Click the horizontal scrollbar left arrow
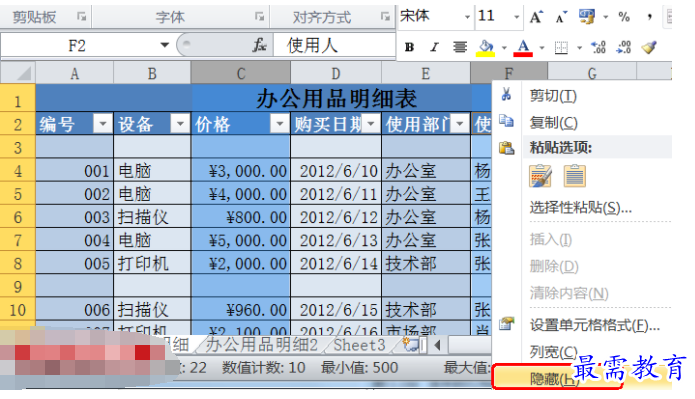Image resolution: width=695 pixels, height=399 pixels. coord(438,344)
